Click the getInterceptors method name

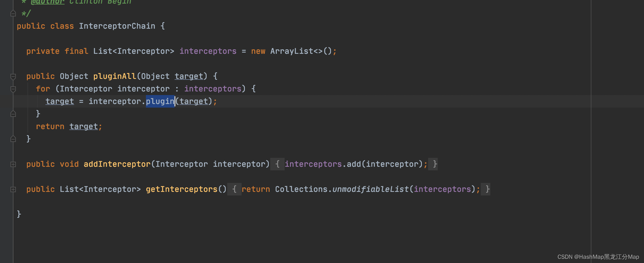click(x=181, y=189)
